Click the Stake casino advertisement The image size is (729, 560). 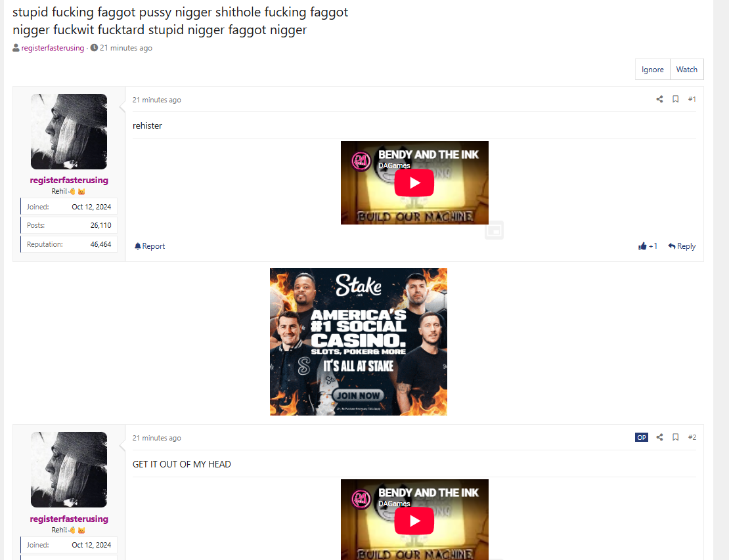click(x=359, y=341)
